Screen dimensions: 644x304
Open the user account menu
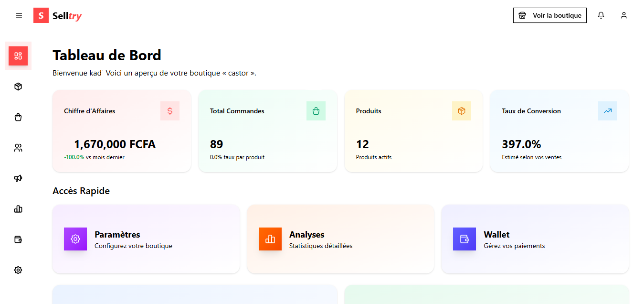(x=623, y=15)
